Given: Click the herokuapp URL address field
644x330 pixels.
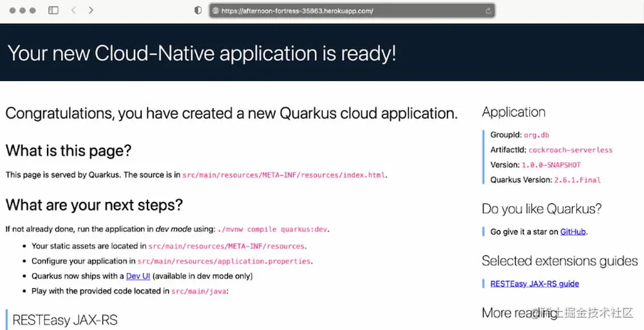Looking at the screenshot, I should tap(352, 11).
